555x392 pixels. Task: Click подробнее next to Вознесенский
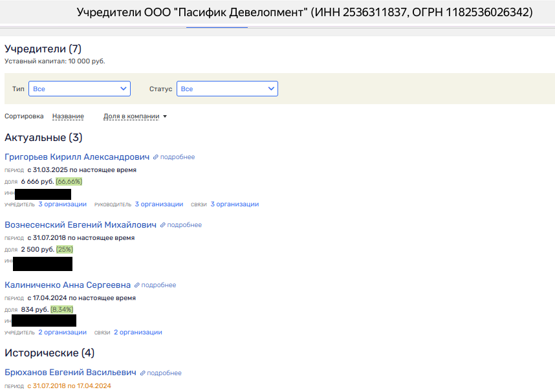click(x=184, y=225)
